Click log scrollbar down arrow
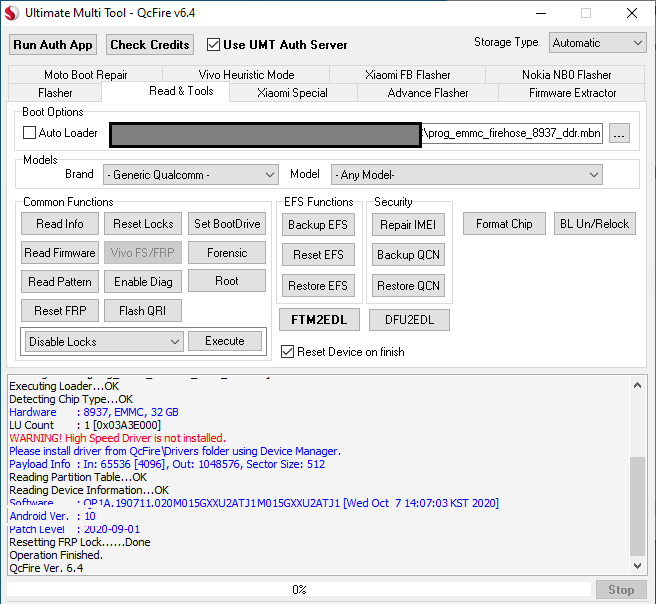 click(638, 566)
